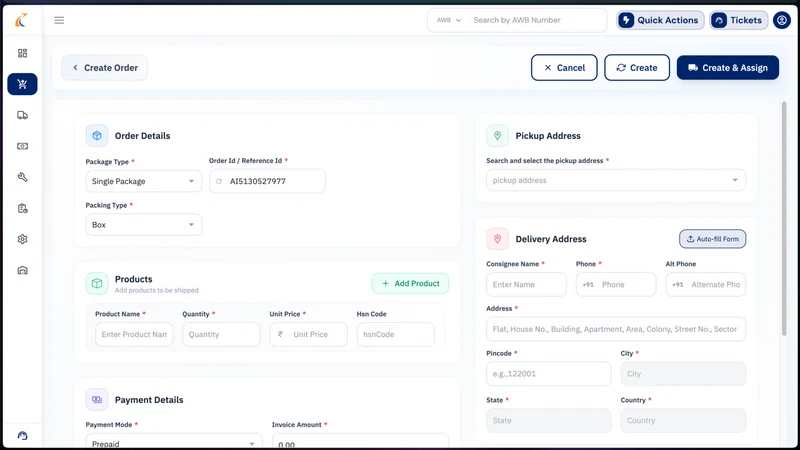Viewport: 800px width, 450px height.
Task: Select the orders cart icon in sidebar
Action: coord(22,84)
